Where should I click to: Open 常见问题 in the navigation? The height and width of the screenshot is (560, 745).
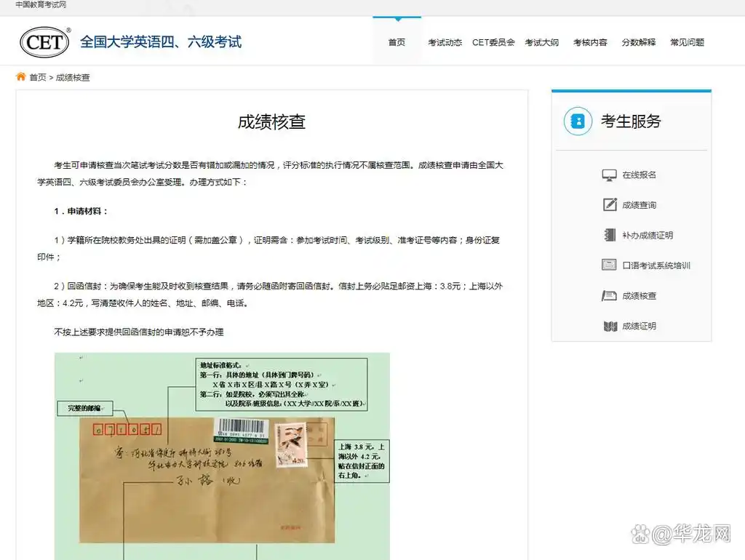tap(686, 42)
